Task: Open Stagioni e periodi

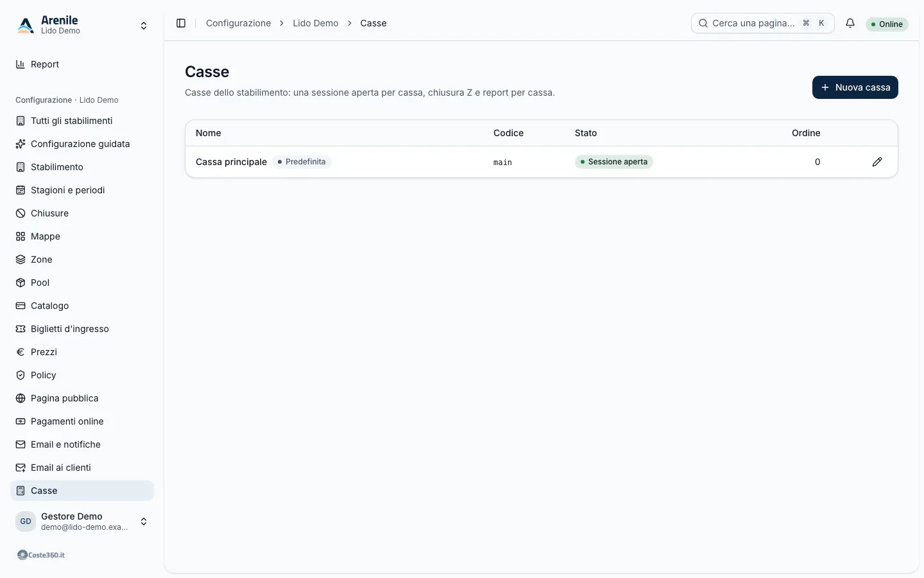Action: [82, 190]
